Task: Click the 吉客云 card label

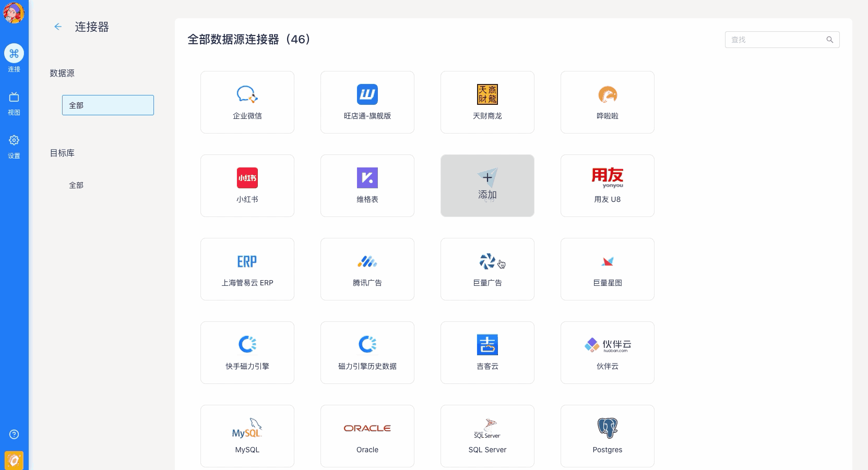Action: (x=487, y=366)
